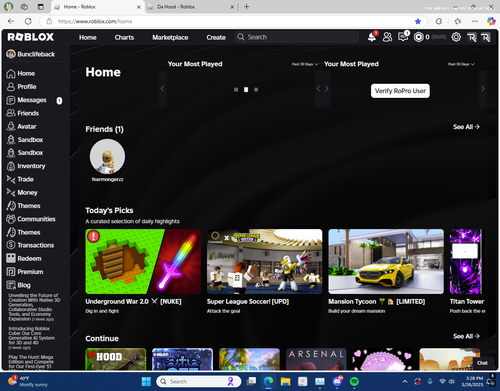Viewport: 500px width, 391px height.
Task: Open Da Hood in Continue row
Action: click(x=116, y=359)
